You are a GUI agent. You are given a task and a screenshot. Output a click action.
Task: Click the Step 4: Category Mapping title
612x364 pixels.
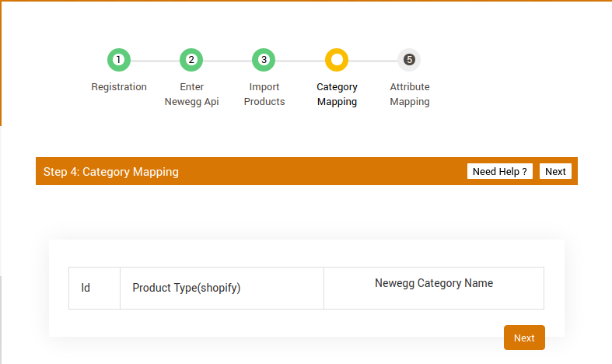click(111, 172)
